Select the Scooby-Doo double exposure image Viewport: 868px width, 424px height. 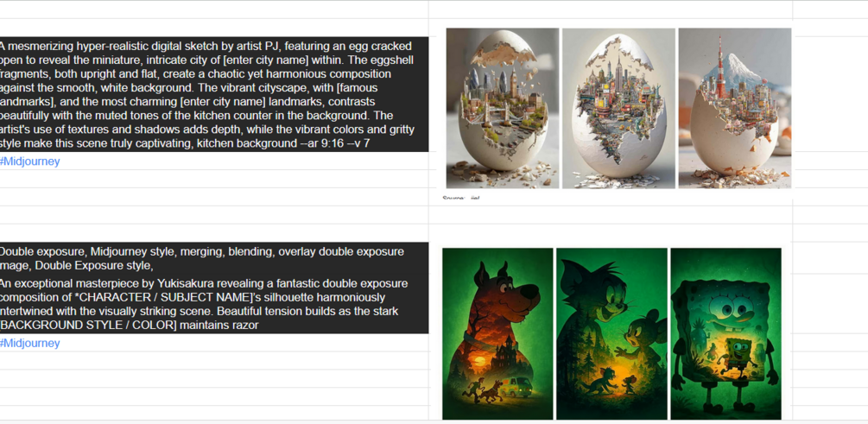pos(497,334)
